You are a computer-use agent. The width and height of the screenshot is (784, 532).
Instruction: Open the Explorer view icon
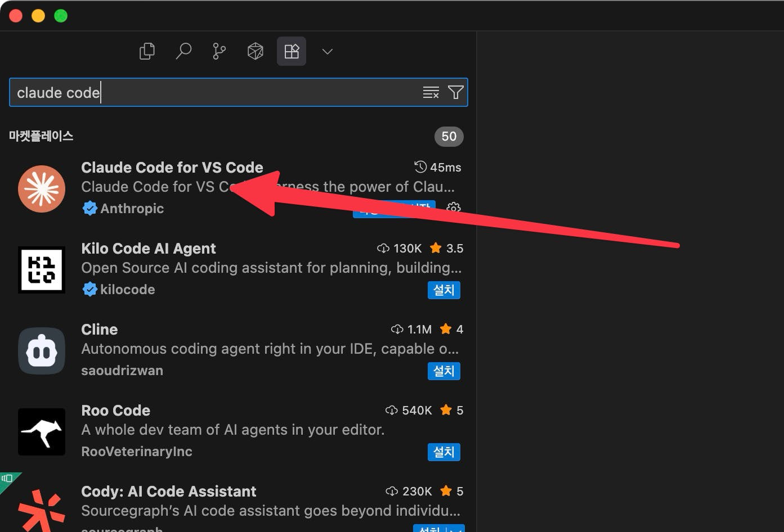point(147,51)
